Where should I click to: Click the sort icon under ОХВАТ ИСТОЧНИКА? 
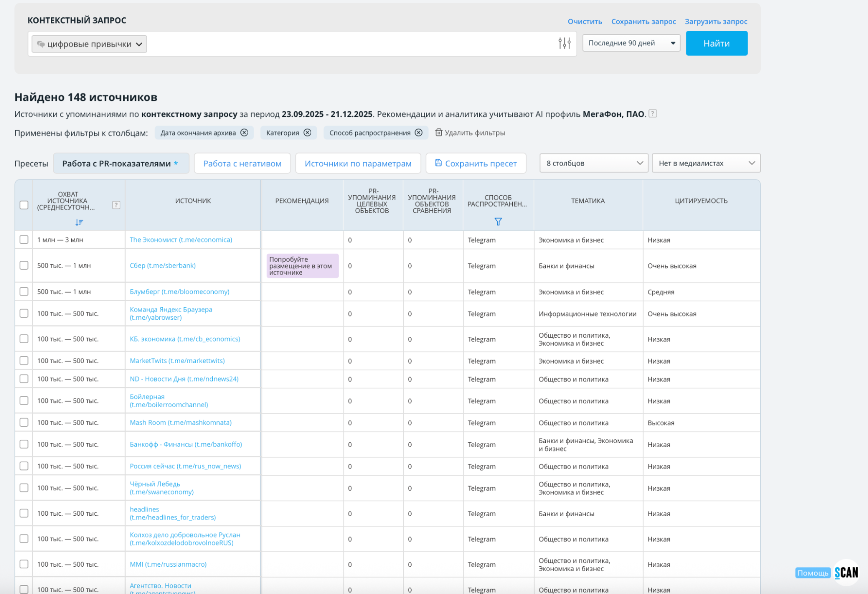click(x=79, y=222)
